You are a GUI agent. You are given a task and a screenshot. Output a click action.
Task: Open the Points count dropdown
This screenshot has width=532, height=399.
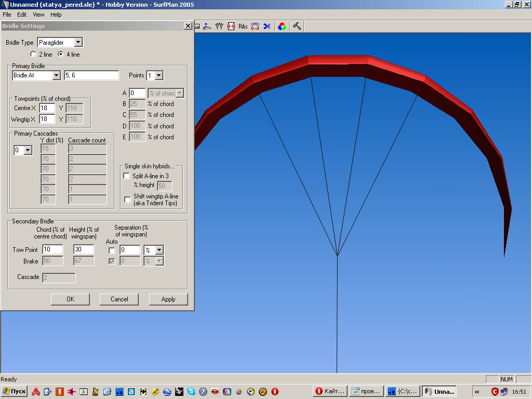coord(158,75)
